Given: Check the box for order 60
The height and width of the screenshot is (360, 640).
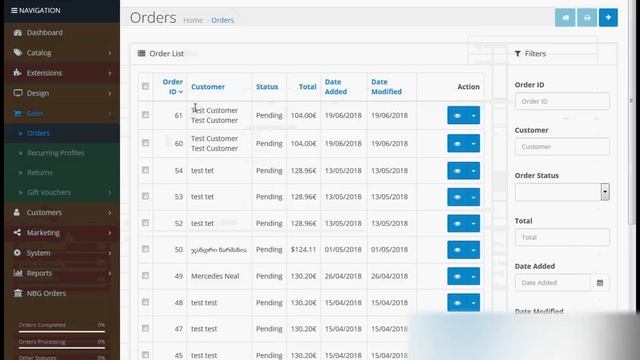Looking at the screenshot, I should pyautogui.click(x=145, y=143).
